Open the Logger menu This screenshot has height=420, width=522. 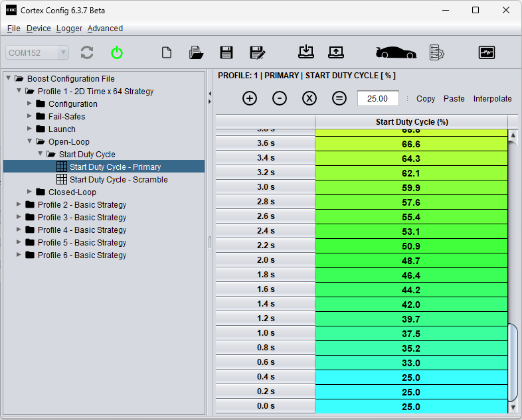(69, 29)
